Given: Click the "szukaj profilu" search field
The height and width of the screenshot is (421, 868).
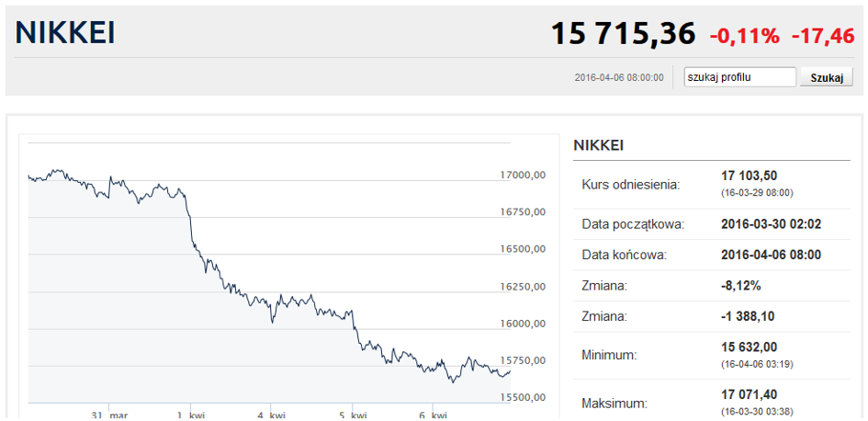Looking at the screenshot, I should point(740,77).
